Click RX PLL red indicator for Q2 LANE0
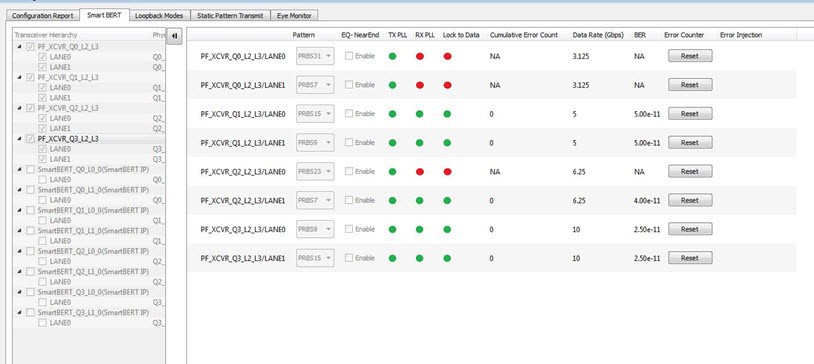The width and height of the screenshot is (814, 364). [x=420, y=171]
